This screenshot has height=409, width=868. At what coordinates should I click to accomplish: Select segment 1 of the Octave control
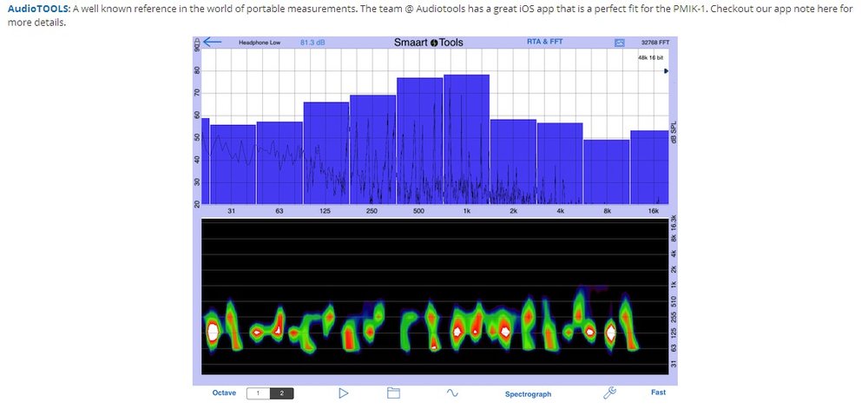pos(258,393)
